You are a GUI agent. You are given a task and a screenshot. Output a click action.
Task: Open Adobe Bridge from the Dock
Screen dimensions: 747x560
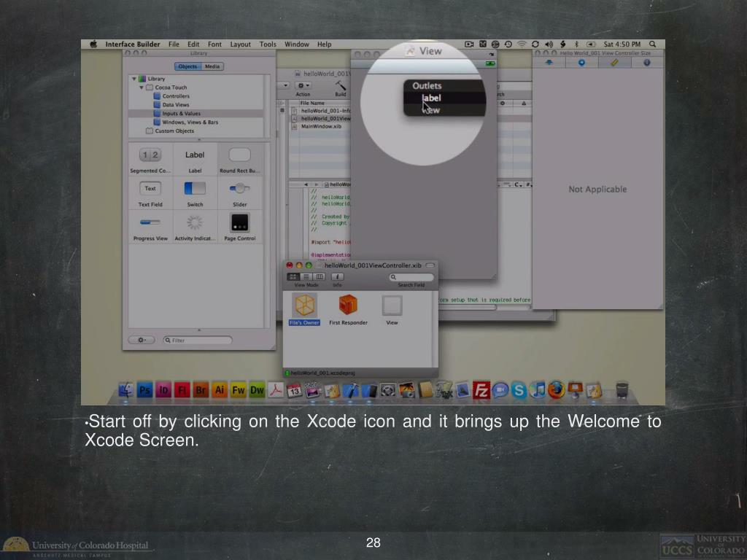click(x=201, y=391)
